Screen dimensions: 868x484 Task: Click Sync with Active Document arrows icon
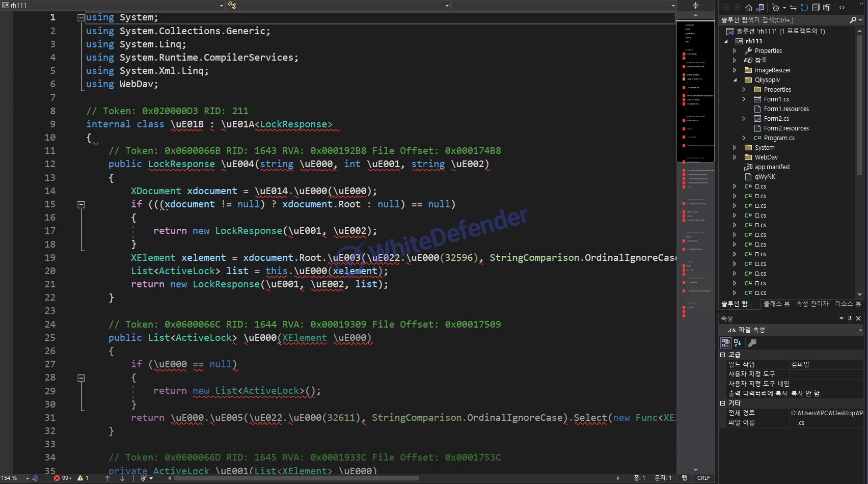click(793, 8)
